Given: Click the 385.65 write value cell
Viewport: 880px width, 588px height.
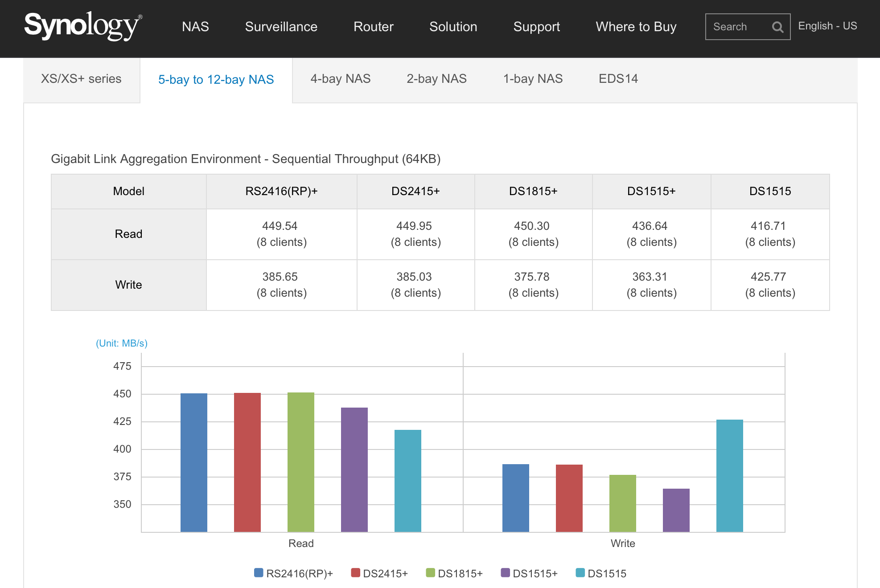Looking at the screenshot, I should tap(282, 285).
